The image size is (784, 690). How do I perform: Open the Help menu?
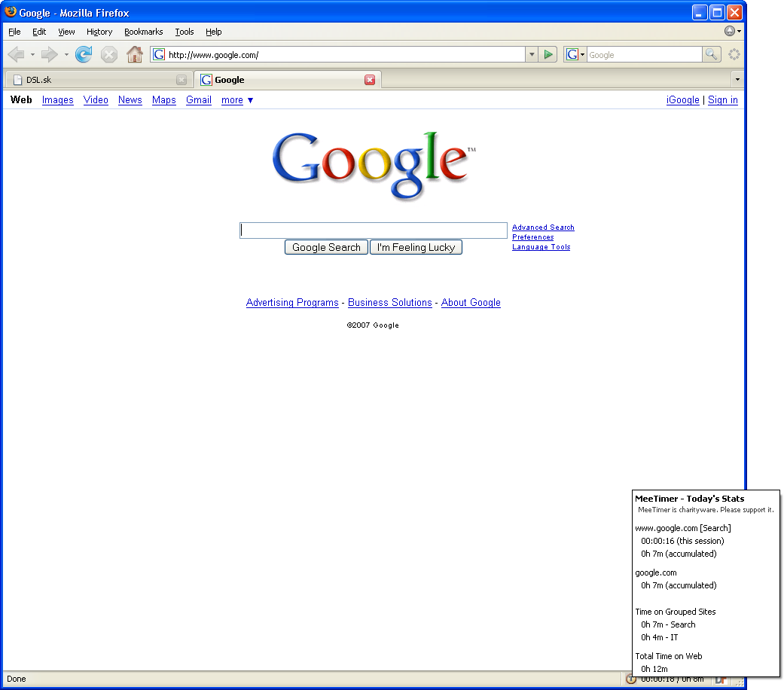point(213,32)
